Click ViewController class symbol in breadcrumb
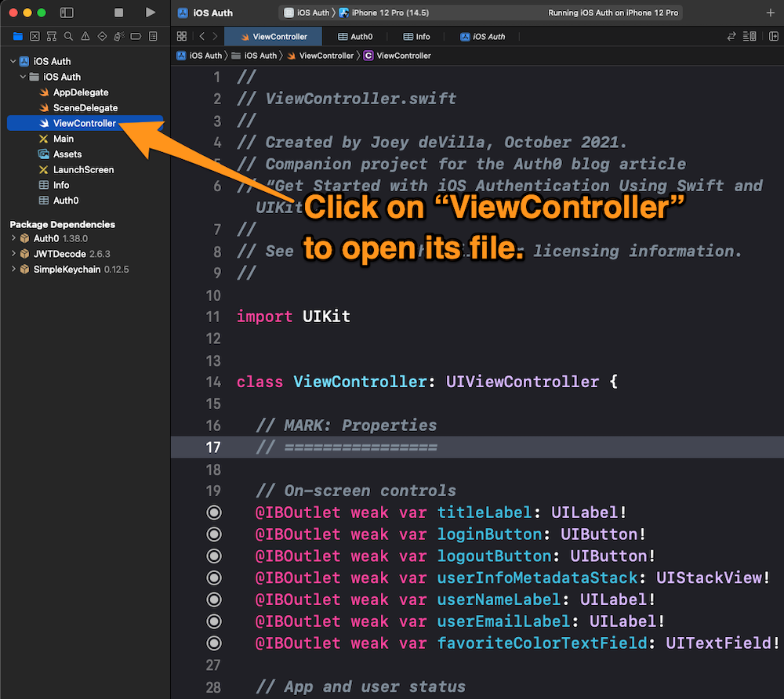The image size is (784, 699). click(x=397, y=56)
